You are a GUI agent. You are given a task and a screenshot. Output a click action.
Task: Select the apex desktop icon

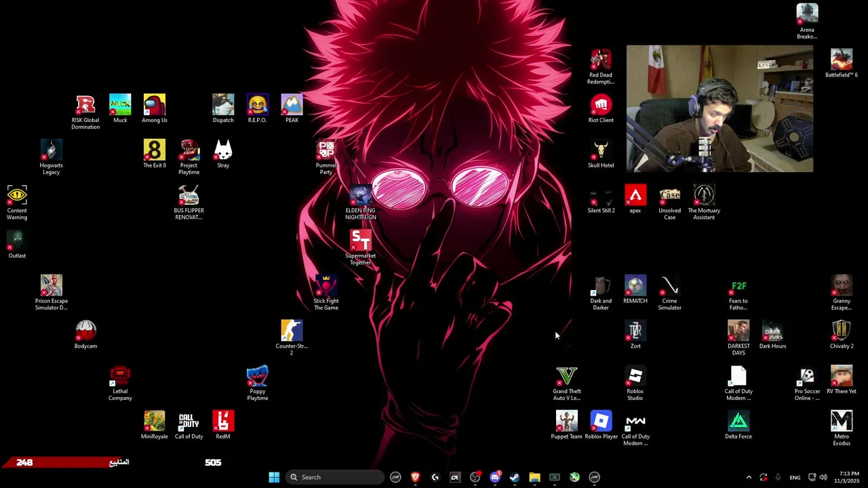(x=635, y=199)
